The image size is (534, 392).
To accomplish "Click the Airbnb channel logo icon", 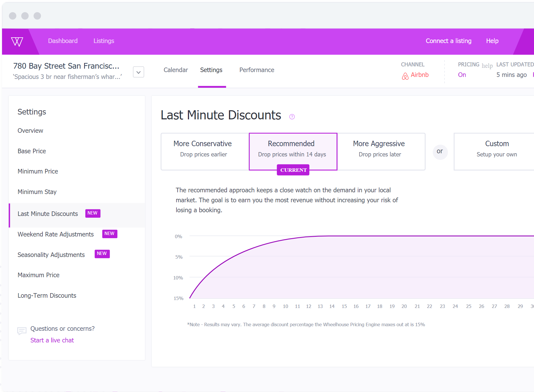I will 405,76.
